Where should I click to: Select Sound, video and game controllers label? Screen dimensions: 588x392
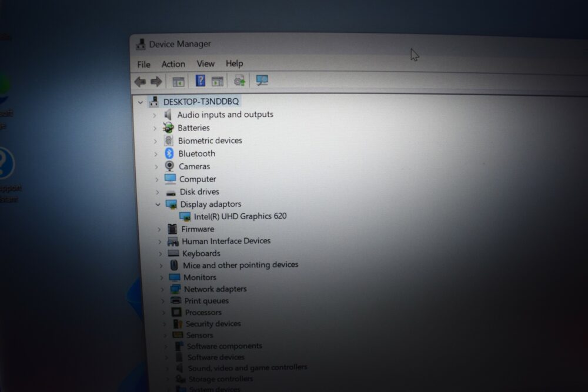(248, 368)
